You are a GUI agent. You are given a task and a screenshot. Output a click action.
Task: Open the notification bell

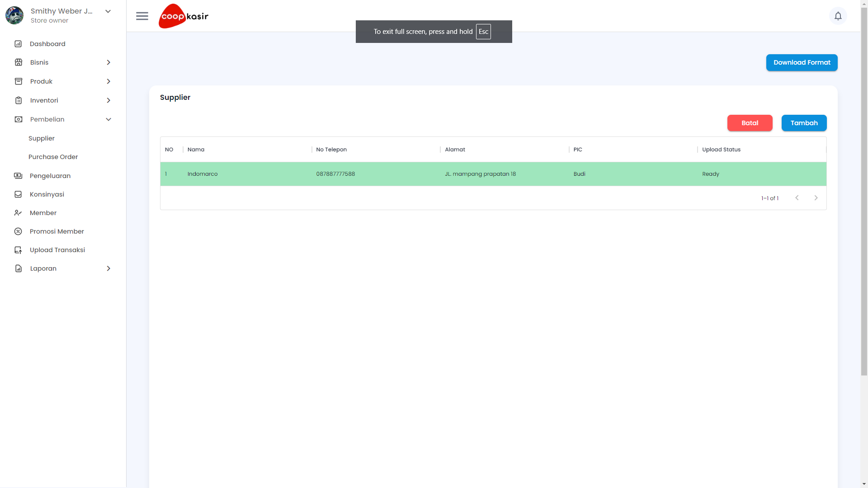point(839,16)
